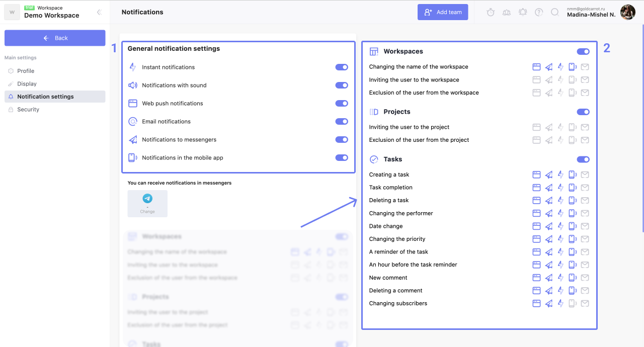Toggle instant icon for Date change

coord(560,226)
